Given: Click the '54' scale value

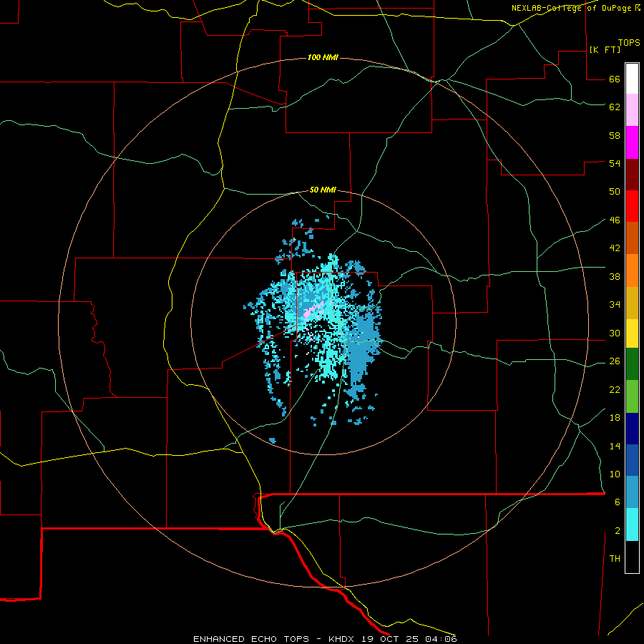Looking at the screenshot, I should [615, 163].
